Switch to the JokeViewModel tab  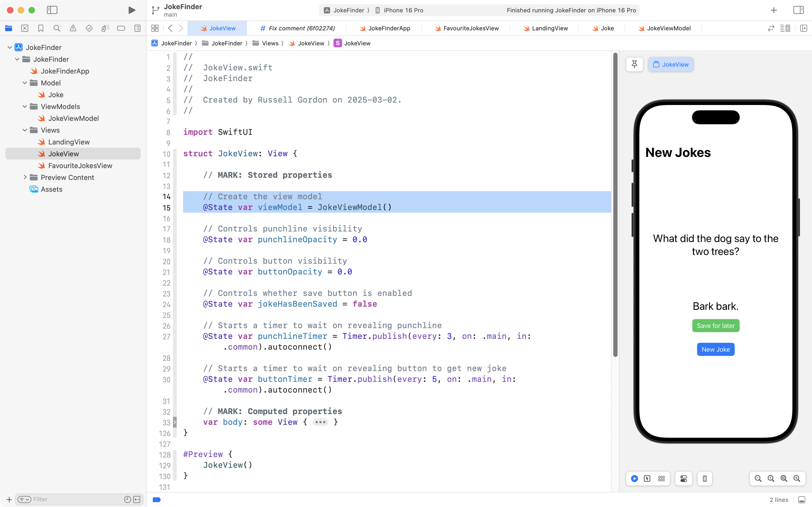(x=664, y=28)
